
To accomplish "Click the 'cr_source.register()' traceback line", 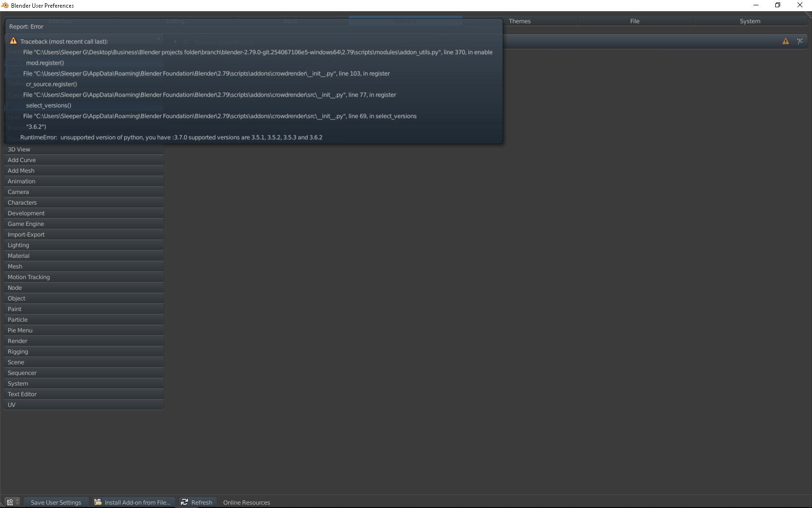I will (51, 84).
